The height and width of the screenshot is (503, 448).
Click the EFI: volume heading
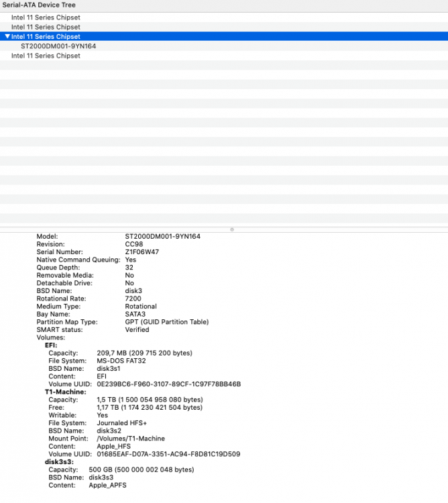(51, 345)
